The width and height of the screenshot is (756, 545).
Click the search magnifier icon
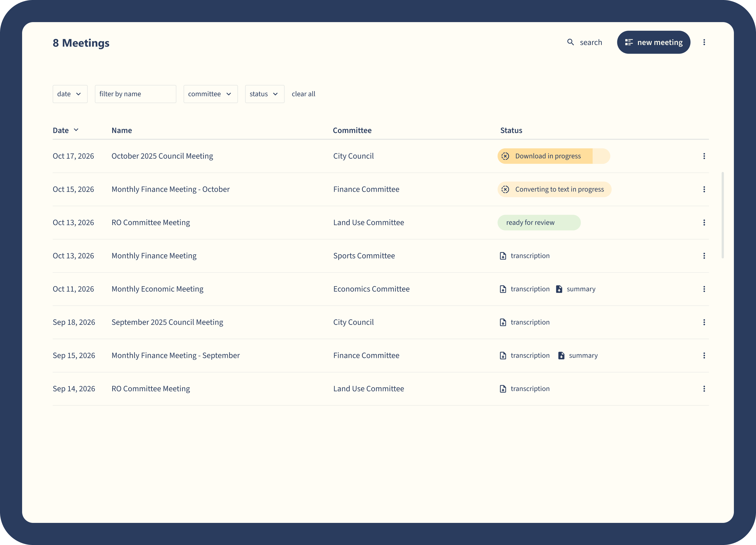pos(570,42)
